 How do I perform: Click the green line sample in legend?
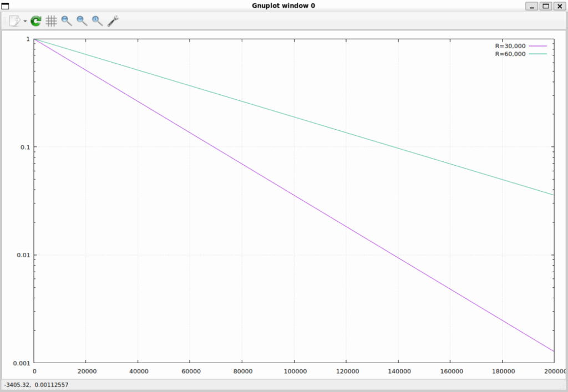pyautogui.click(x=538, y=54)
